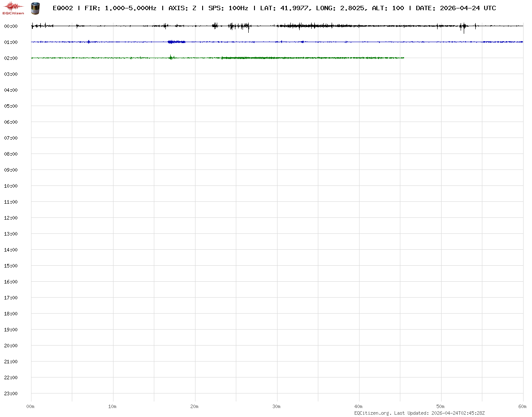532x417 pixels.
Task: Click the EQ002 station name in header
Action: click(x=63, y=8)
